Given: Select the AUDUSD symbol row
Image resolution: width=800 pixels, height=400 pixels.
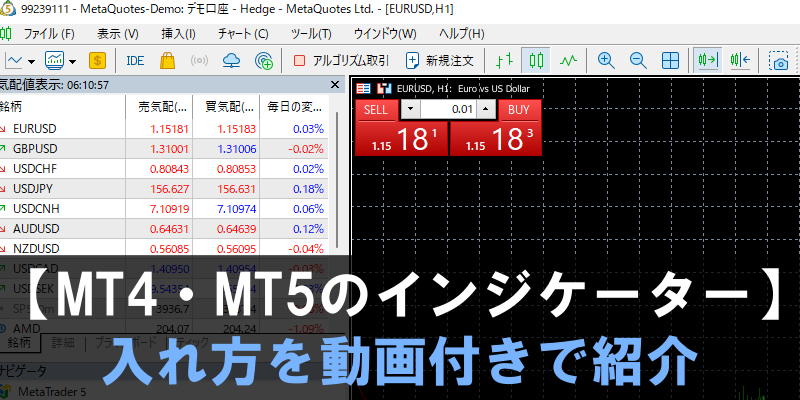Looking at the screenshot, I should (164, 229).
